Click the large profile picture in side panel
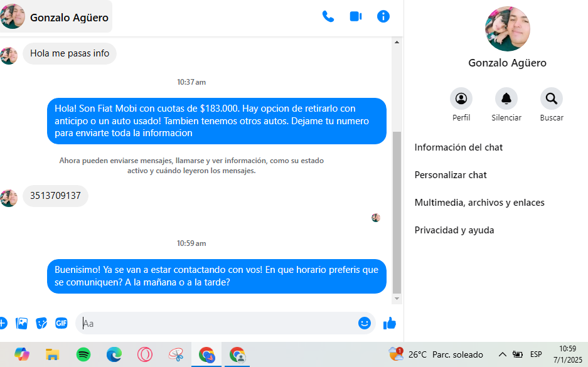The width and height of the screenshot is (588, 367). (507, 29)
